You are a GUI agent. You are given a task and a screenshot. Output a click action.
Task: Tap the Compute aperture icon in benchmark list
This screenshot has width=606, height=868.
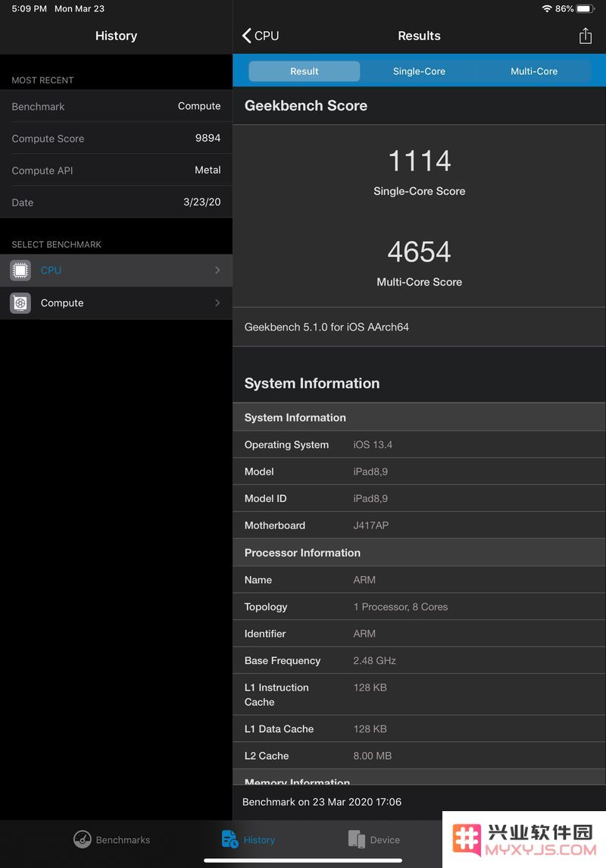click(20, 302)
